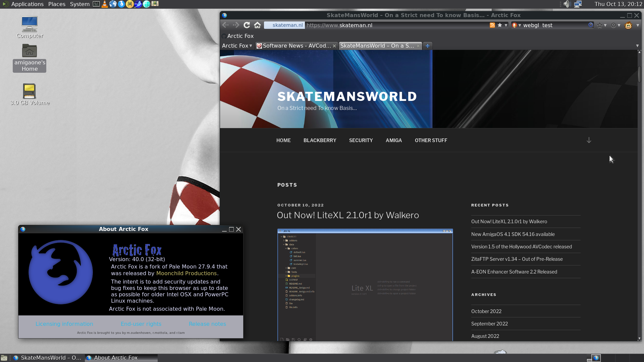Open the address bar history dropdown arrow
The height and width of the screenshot is (362, 644).
pos(506,25)
